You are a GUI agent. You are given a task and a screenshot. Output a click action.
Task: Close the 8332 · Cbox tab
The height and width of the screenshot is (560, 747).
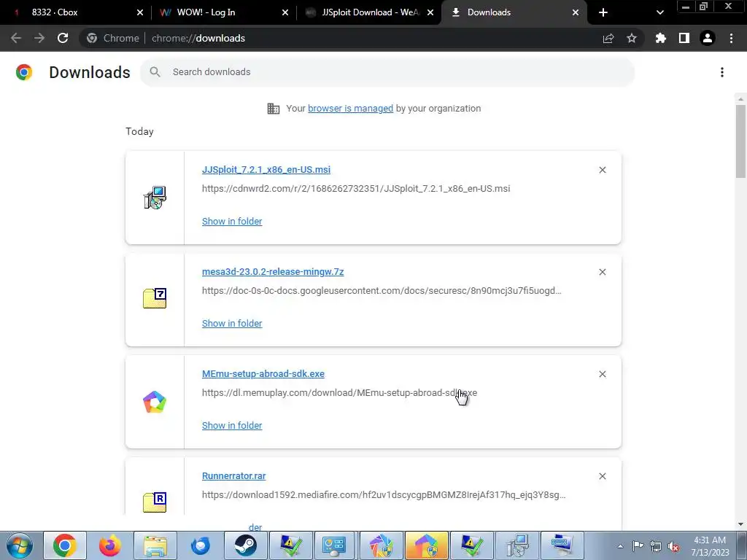click(x=139, y=12)
